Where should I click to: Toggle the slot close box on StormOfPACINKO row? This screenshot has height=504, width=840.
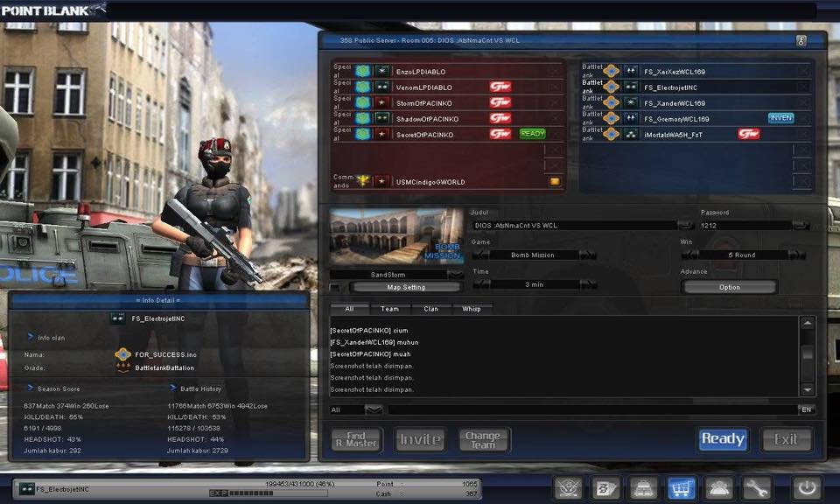tap(555, 102)
